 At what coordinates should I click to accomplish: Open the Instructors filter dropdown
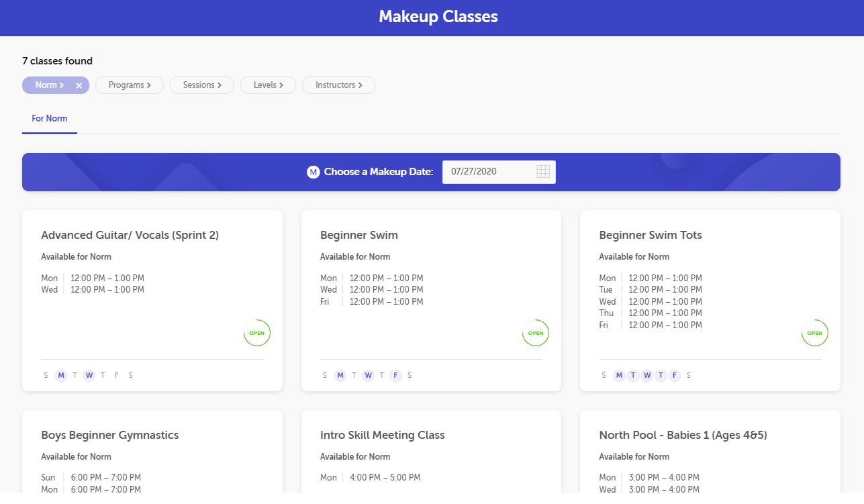pyautogui.click(x=338, y=85)
